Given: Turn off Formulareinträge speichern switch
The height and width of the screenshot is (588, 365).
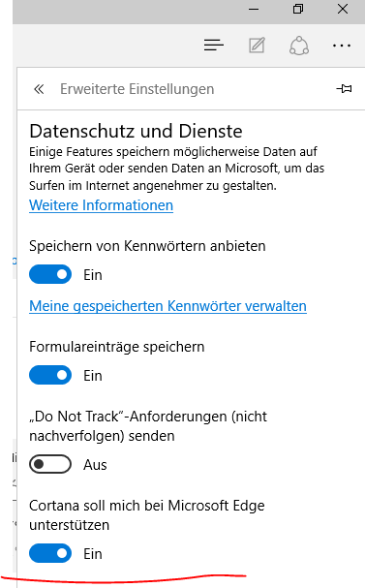Looking at the screenshot, I should 50,375.
